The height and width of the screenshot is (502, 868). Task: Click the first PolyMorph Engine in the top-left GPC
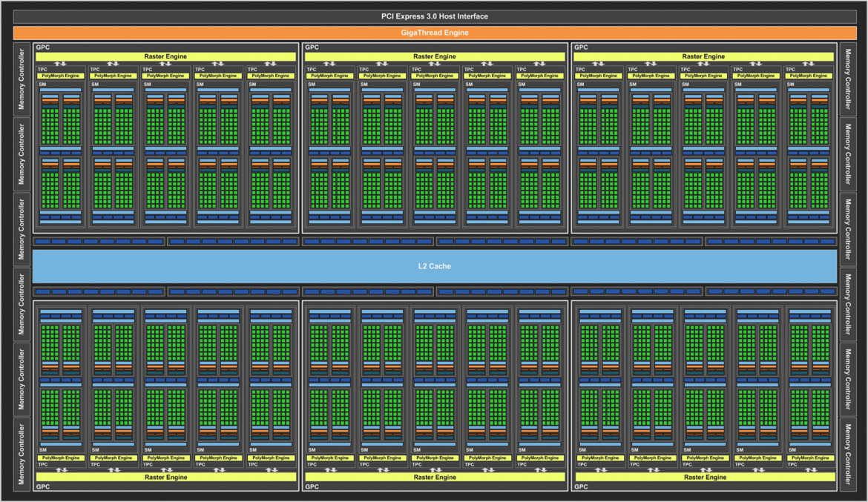point(60,76)
